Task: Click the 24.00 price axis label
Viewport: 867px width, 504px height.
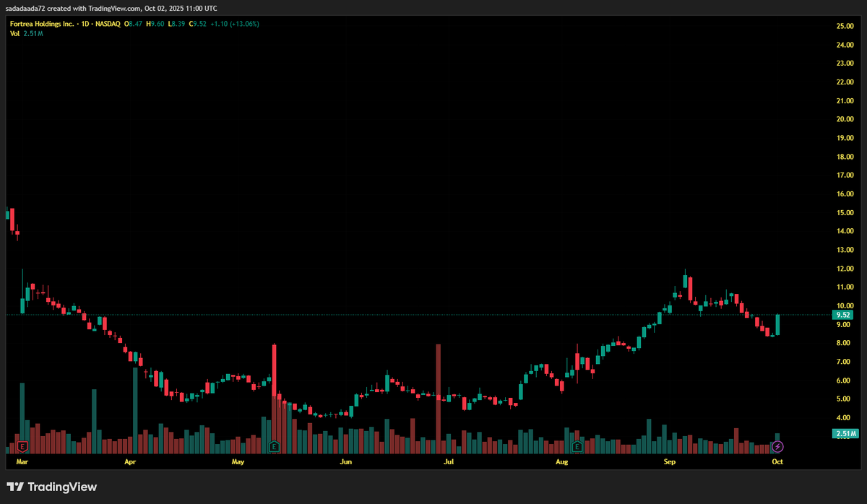Action: click(x=845, y=45)
